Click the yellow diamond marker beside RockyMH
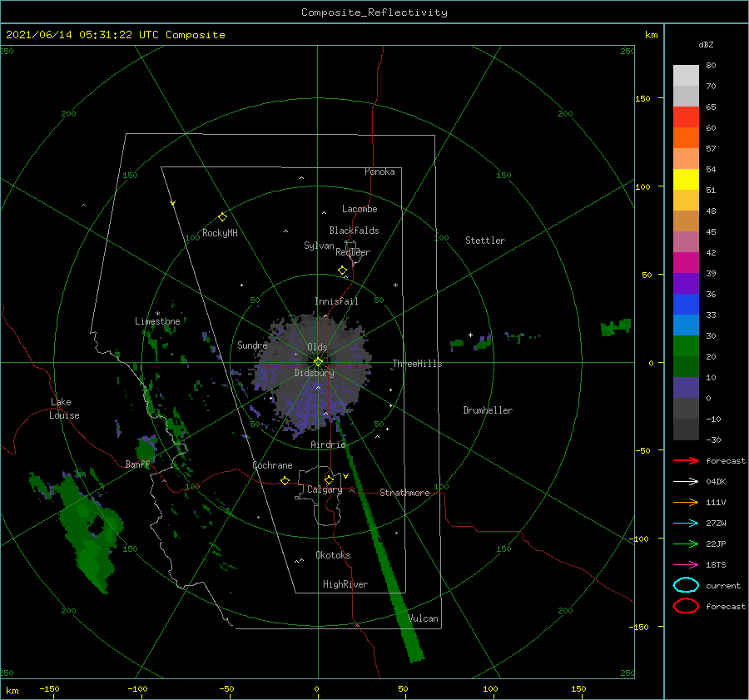This screenshot has height=700, width=749. click(x=222, y=217)
